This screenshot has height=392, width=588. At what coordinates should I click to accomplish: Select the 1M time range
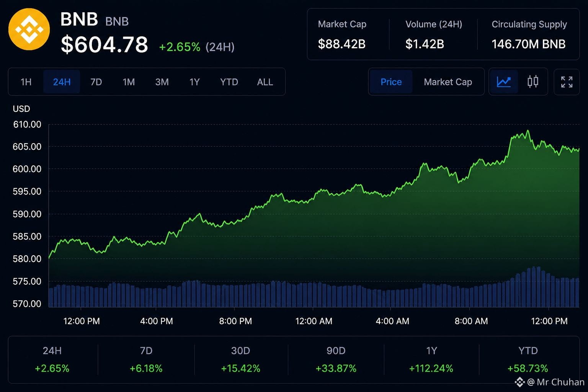(x=129, y=82)
